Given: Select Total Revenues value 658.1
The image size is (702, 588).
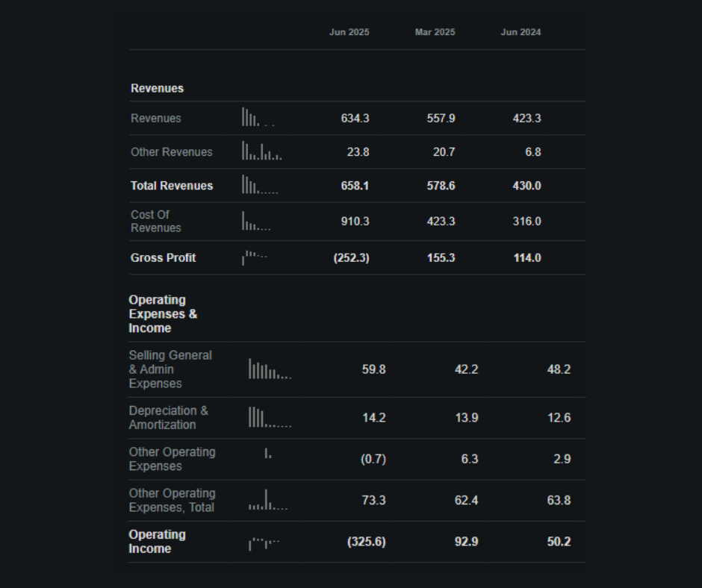Looking at the screenshot, I should click(x=355, y=186).
